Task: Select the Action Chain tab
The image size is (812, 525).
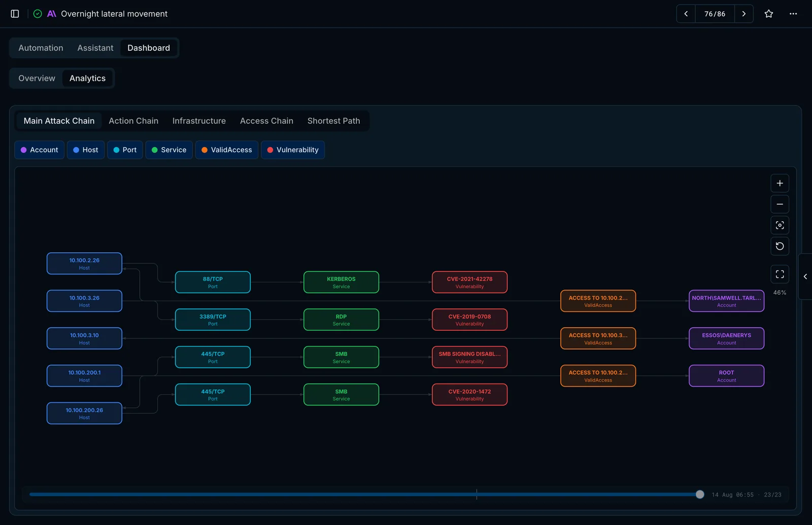Action: click(133, 121)
